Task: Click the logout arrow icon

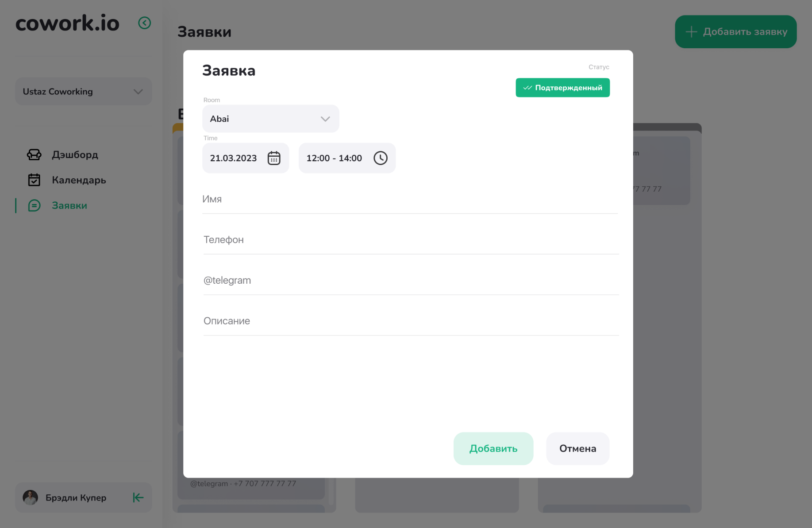Action: pos(138,497)
